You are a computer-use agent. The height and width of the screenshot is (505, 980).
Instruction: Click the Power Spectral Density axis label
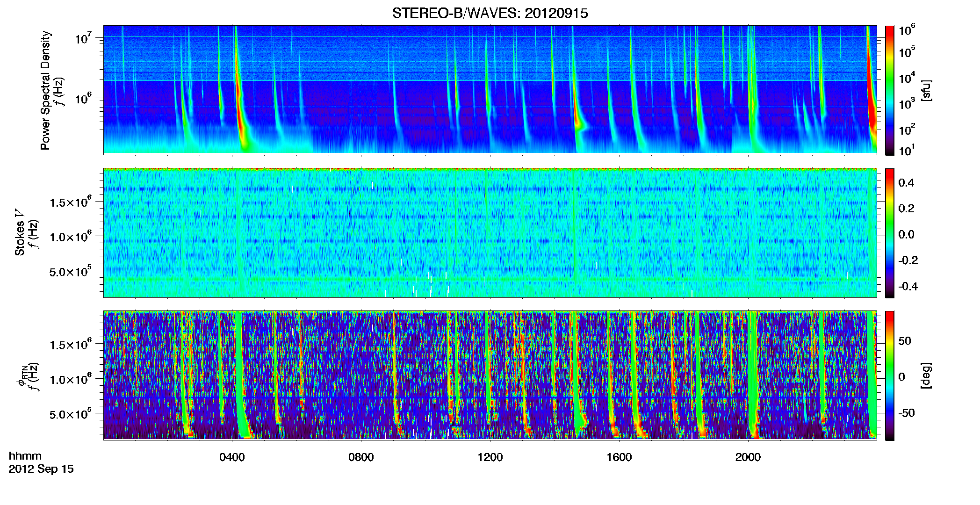tap(45, 90)
